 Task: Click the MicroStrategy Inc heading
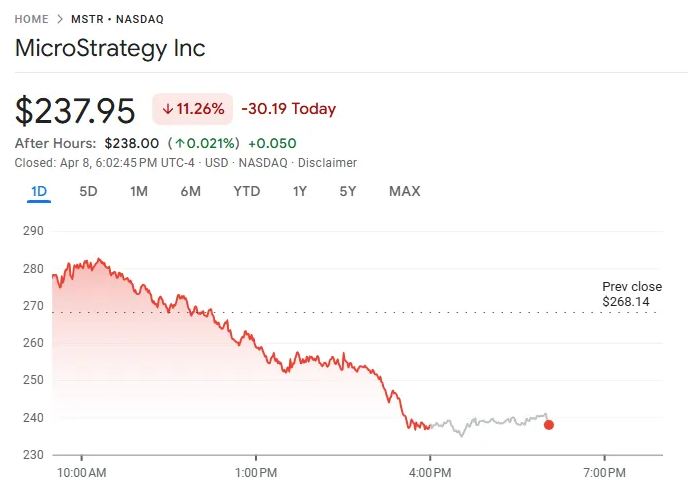(x=110, y=48)
